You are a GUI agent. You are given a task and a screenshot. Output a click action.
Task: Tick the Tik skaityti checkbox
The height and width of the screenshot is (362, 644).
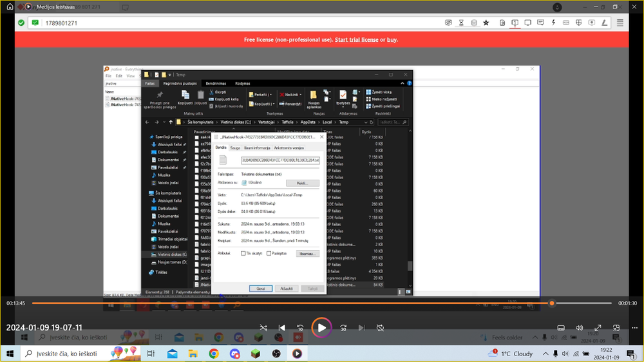click(x=243, y=254)
